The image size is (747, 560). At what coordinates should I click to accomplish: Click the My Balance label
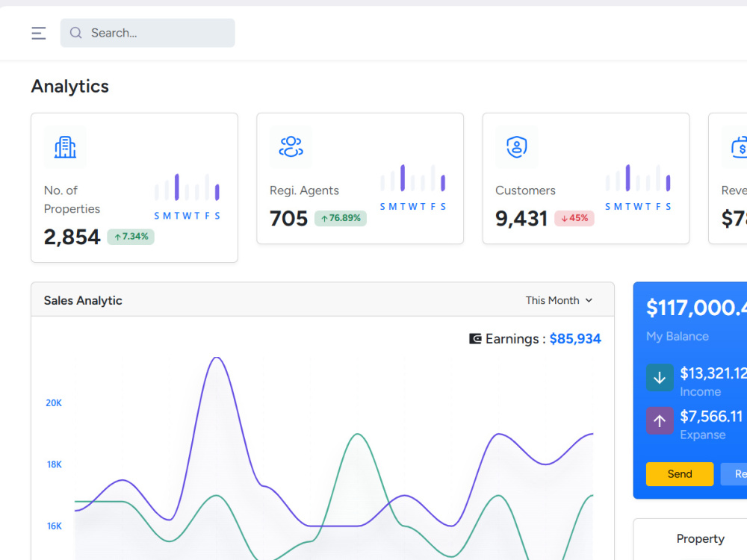coord(677,336)
